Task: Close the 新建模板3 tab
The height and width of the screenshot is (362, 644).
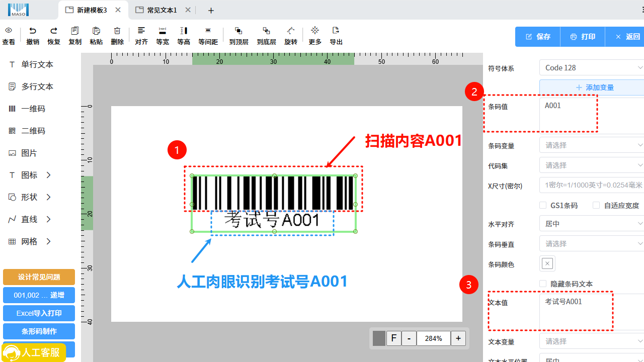Action: coord(118,10)
